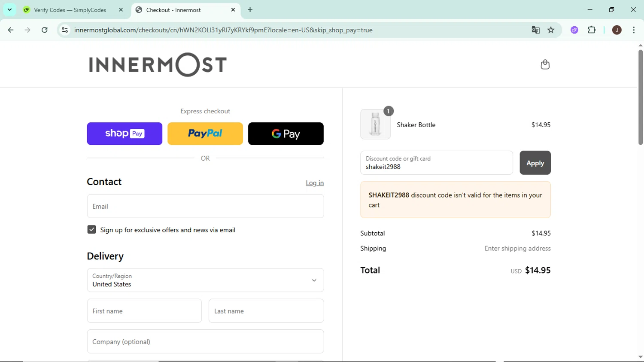Click 'Enter shipping address' text

pos(517,249)
